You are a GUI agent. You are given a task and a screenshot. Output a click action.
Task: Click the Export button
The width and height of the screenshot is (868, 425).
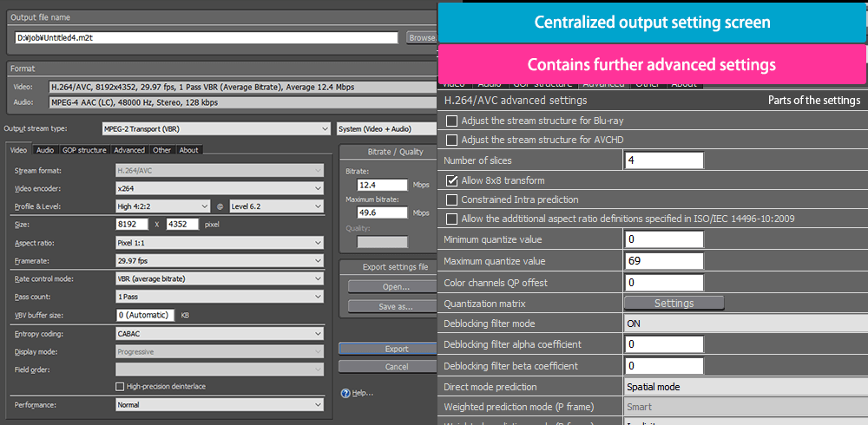(388, 349)
